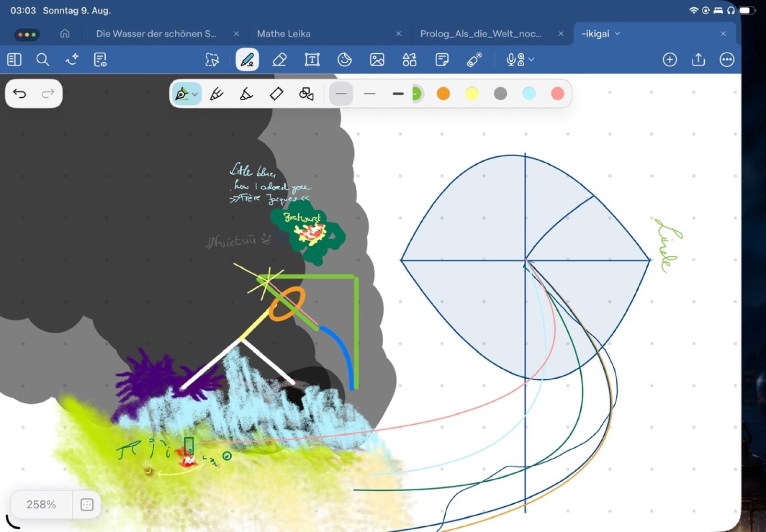This screenshot has width=766, height=532.
Task: Toggle the fit-to-page view button
Action: (x=87, y=504)
